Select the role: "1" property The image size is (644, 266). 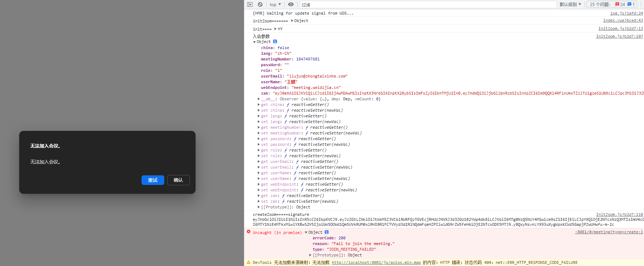click(271, 70)
